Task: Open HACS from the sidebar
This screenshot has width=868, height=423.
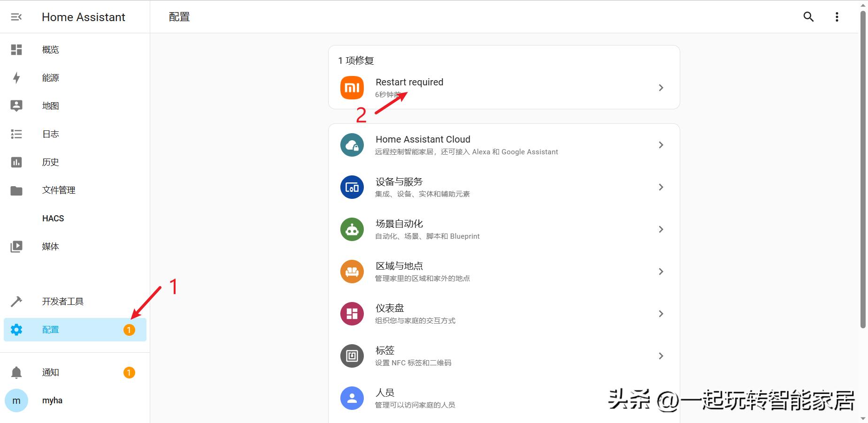Action: click(53, 218)
